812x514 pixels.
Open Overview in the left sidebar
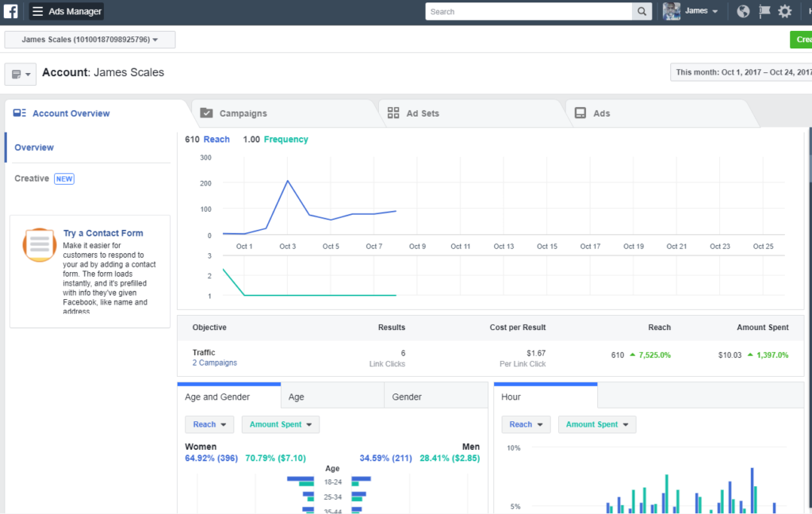33,148
